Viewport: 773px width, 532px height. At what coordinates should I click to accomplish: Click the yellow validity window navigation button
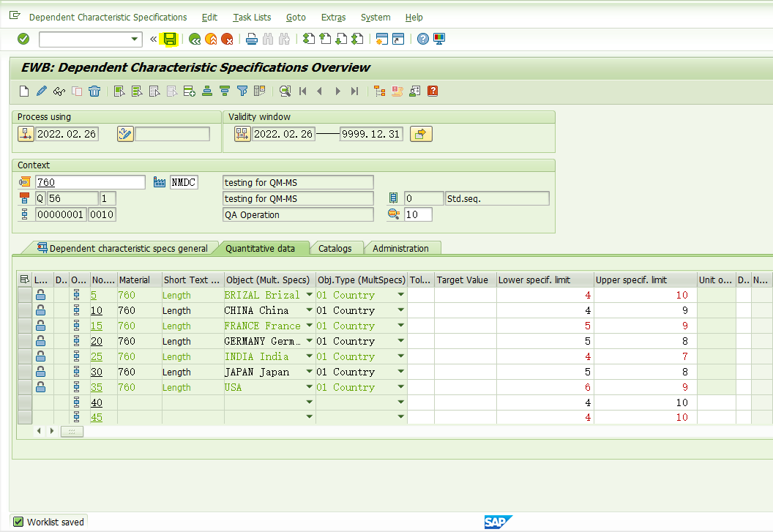[x=420, y=134]
